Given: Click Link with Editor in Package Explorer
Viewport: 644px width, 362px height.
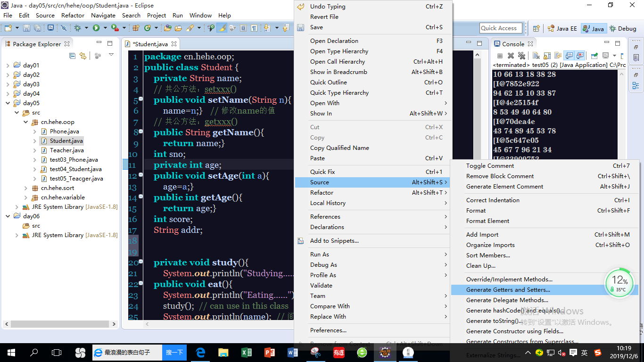Looking at the screenshot, I should (x=83, y=56).
